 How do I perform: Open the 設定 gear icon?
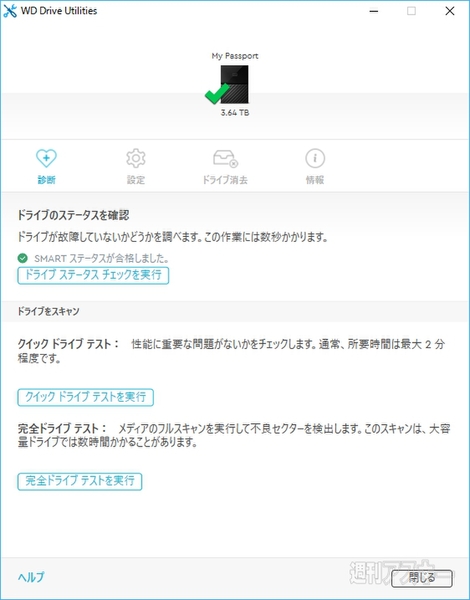tap(136, 158)
